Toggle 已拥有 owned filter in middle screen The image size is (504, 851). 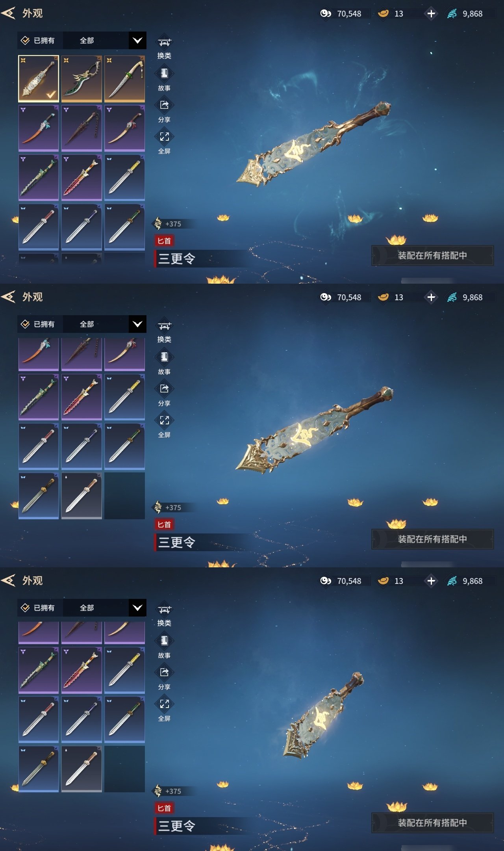[x=38, y=324]
